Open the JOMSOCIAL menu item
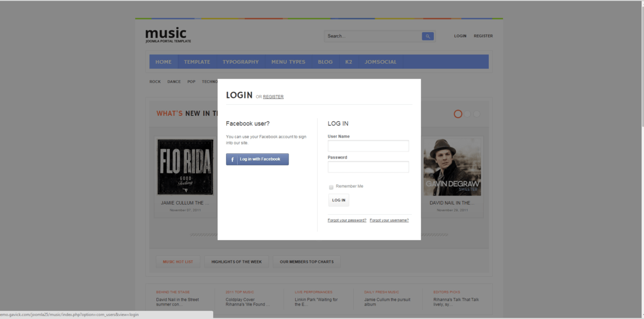 381,62
